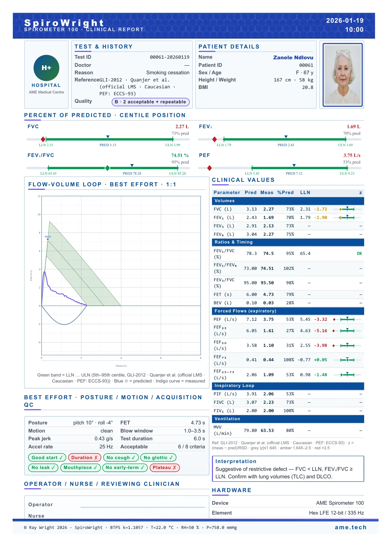
Task: Select Test ID value 00061-20260119
Action: pyautogui.click(x=169, y=57)
